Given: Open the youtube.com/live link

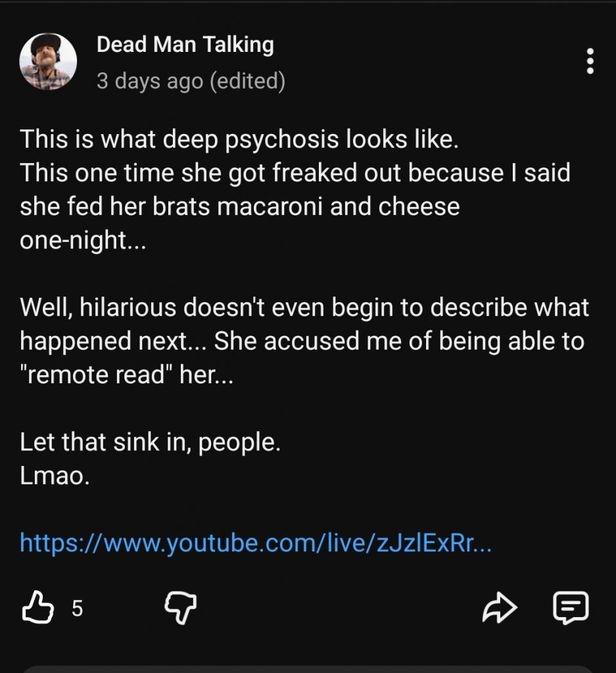Looking at the screenshot, I should tap(256, 543).
